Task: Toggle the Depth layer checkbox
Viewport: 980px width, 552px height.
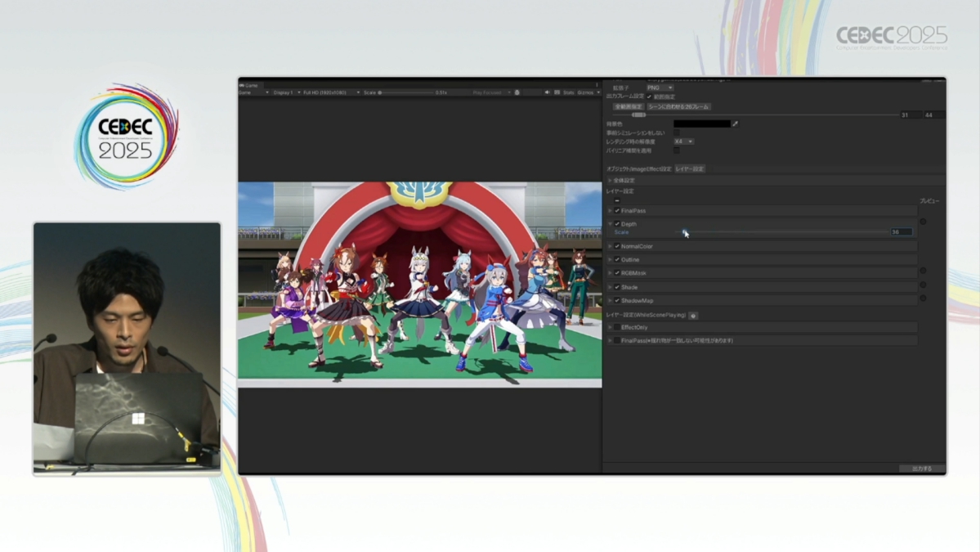Action: coord(617,224)
